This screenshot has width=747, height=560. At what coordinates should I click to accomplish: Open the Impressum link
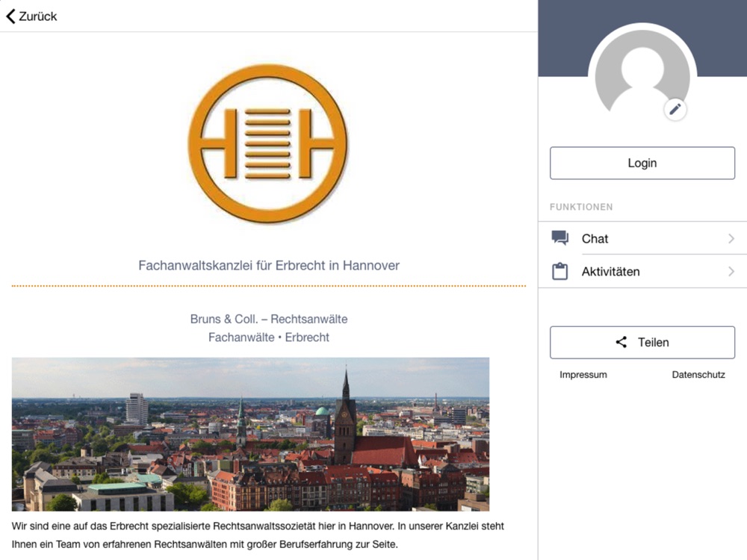[x=583, y=375]
